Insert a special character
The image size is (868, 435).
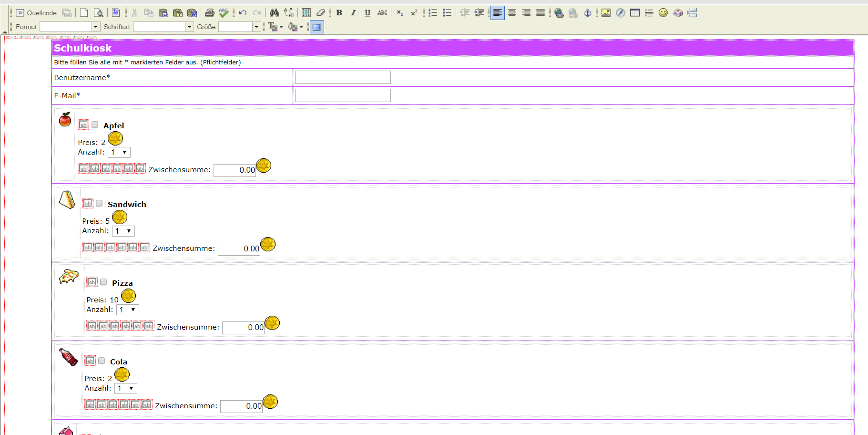click(x=678, y=13)
